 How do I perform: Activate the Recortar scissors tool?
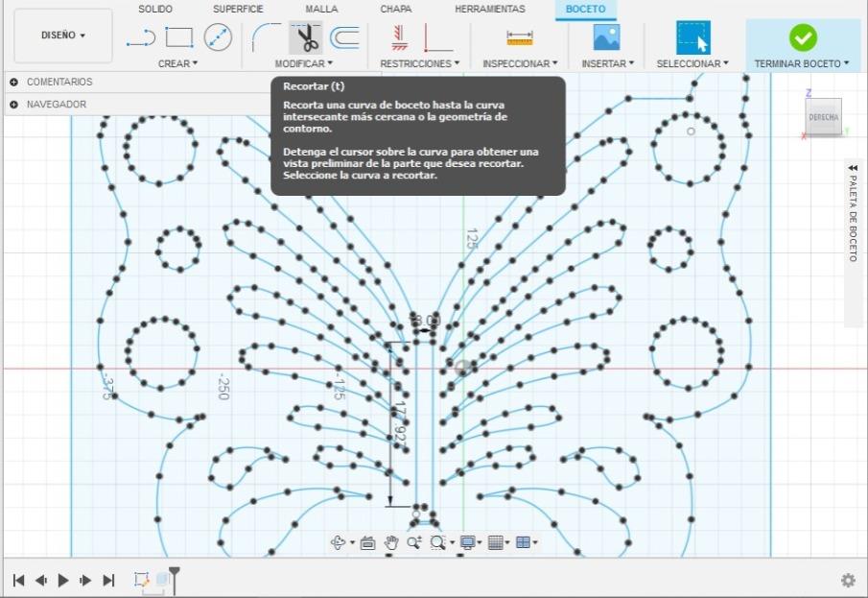pos(305,37)
